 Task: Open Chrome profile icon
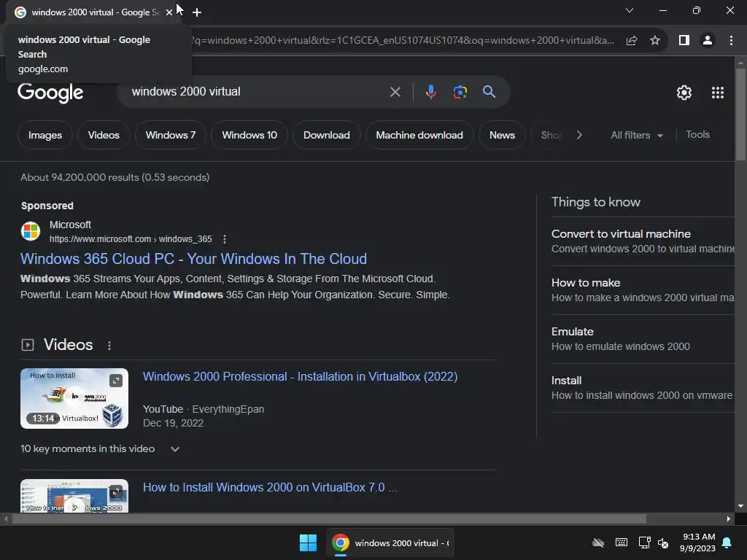[x=708, y=41]
